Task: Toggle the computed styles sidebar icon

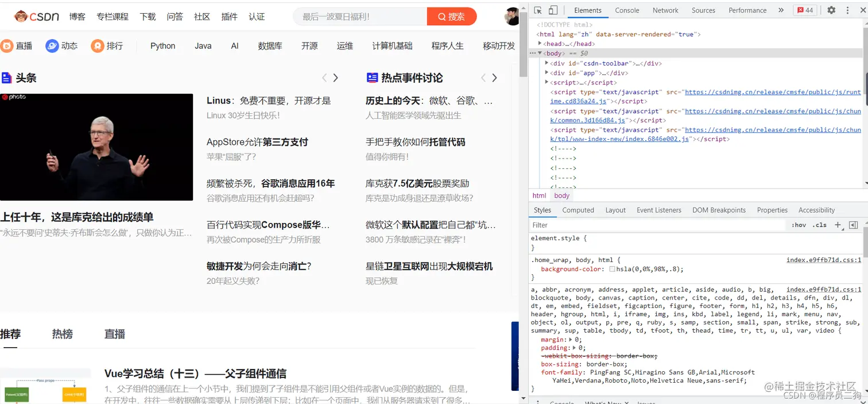Action: coord(853,225)
